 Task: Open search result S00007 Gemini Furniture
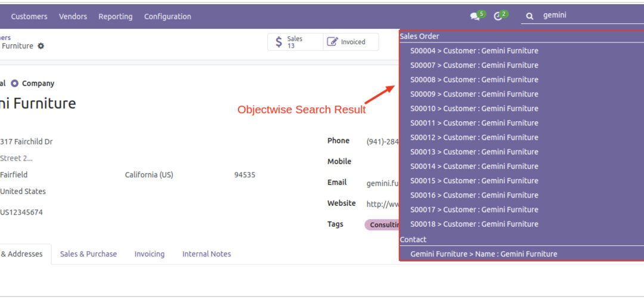[x=474, y=66]
